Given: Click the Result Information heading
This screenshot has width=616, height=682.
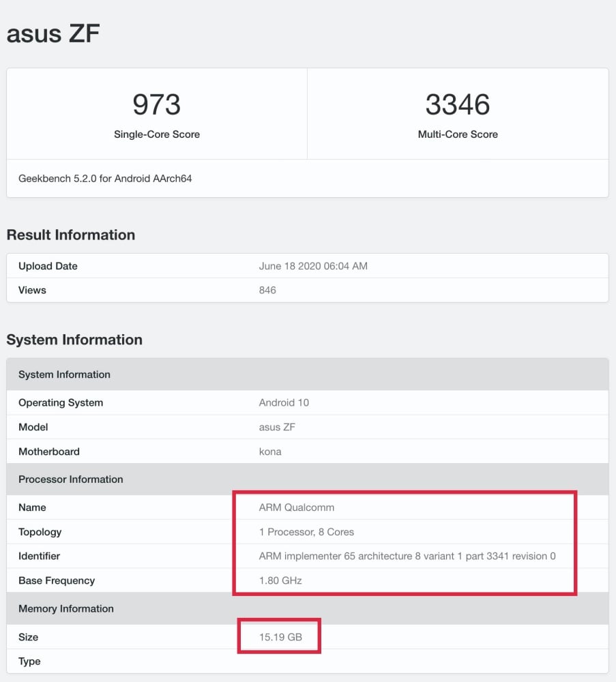Looking at the screenshot, I should (x=70, y=235).
